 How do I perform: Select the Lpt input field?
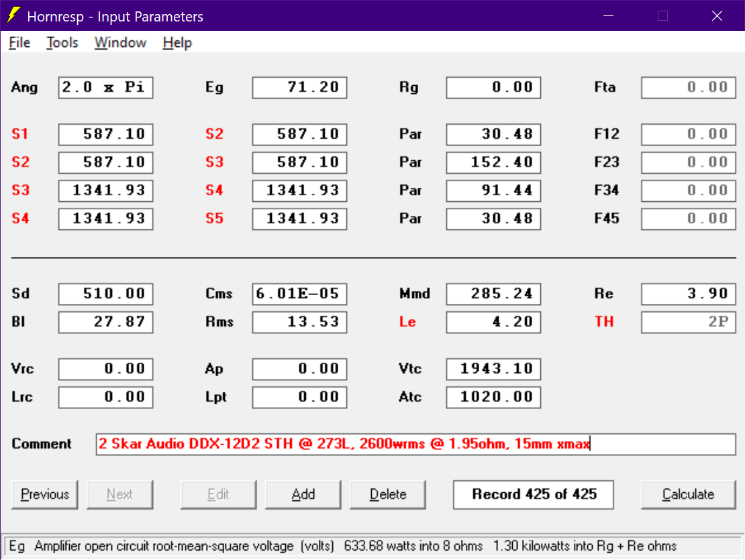click(299, 397)
